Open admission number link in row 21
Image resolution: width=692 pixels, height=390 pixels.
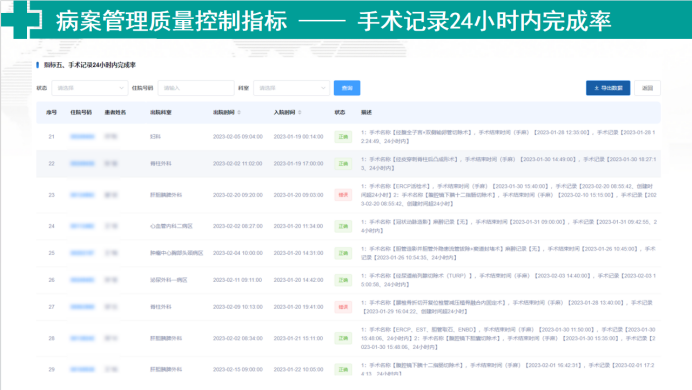click(82, 137)
